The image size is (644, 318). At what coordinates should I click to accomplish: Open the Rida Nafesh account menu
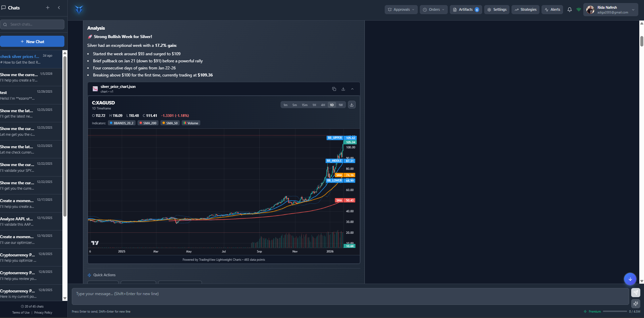pyautogui.click(x=610, y=9)
